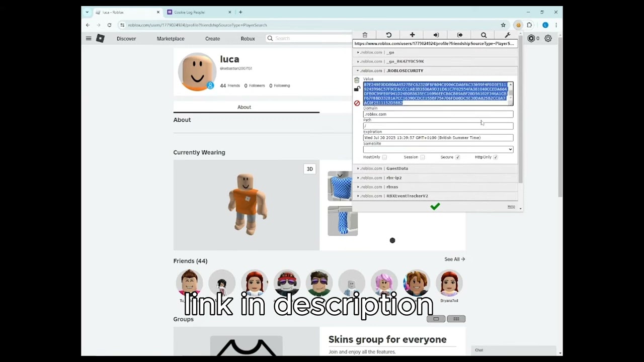Toggle the HostOnly checkbox
644x362 pixels.
[384, 157]
